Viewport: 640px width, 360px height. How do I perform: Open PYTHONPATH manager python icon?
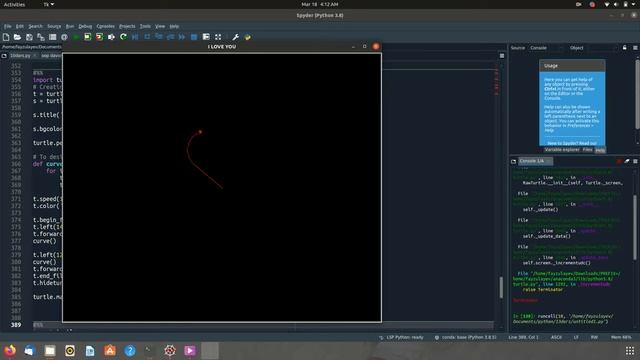point(247,37)
